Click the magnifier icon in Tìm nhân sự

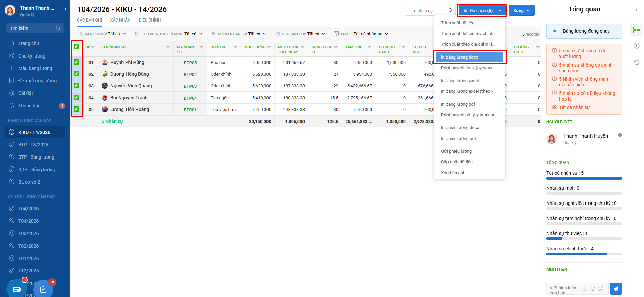pos(450,10)
